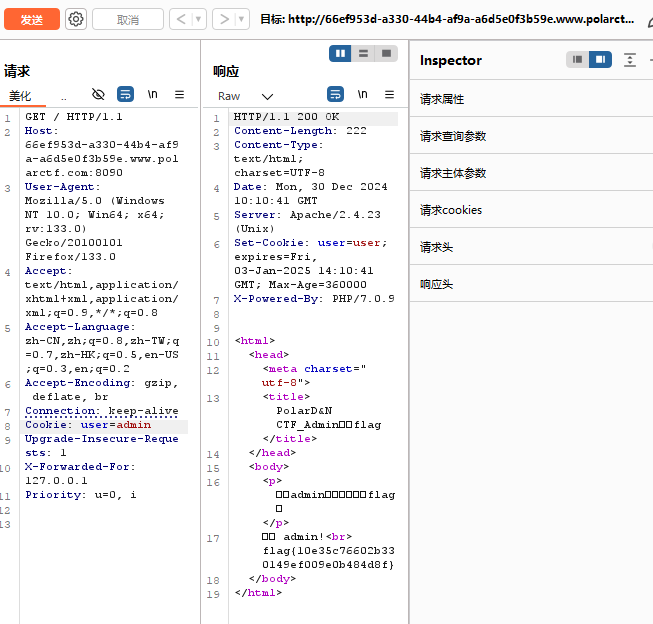Switch to side-by-side split layout
Screen dimensions: 653x624
point(340,53)
